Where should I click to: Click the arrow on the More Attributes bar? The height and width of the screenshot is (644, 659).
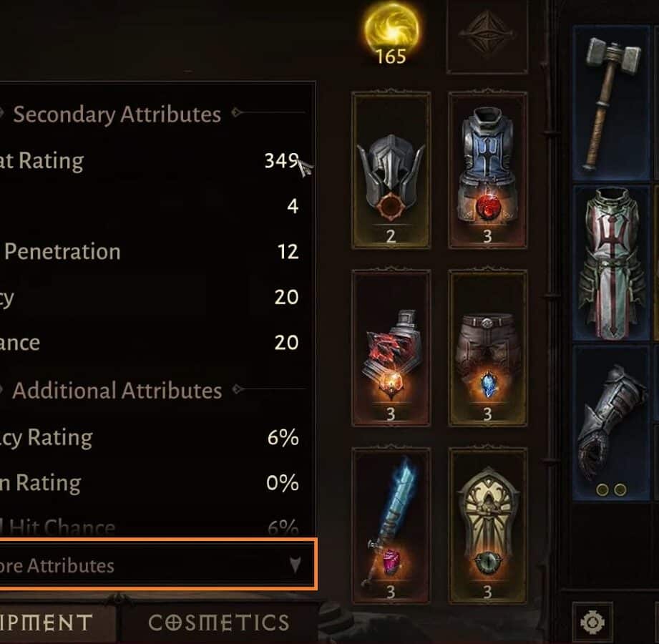pos(296,565)
